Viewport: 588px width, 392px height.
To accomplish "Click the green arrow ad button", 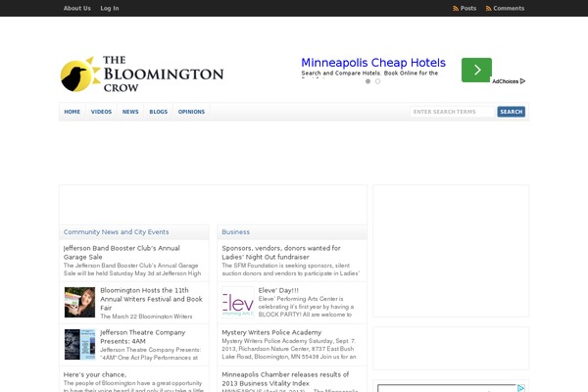I will coord(476,70).
